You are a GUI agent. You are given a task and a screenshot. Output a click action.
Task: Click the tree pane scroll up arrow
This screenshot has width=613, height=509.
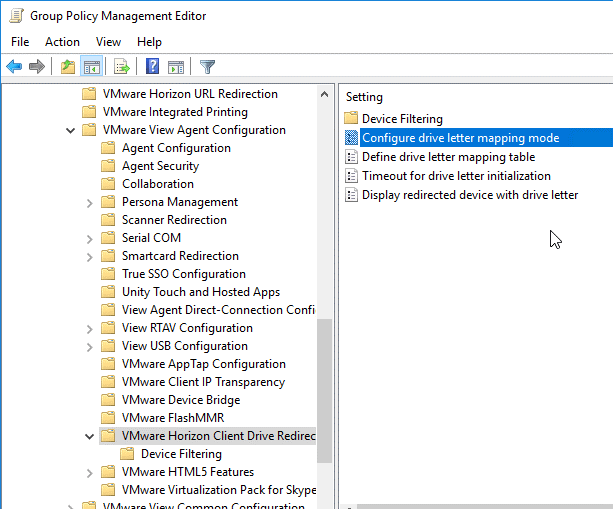point(324,94)
